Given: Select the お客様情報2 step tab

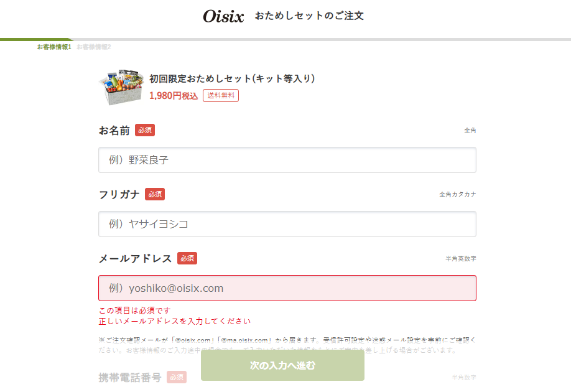Looking at the screenshot, I should click(93, 47).
